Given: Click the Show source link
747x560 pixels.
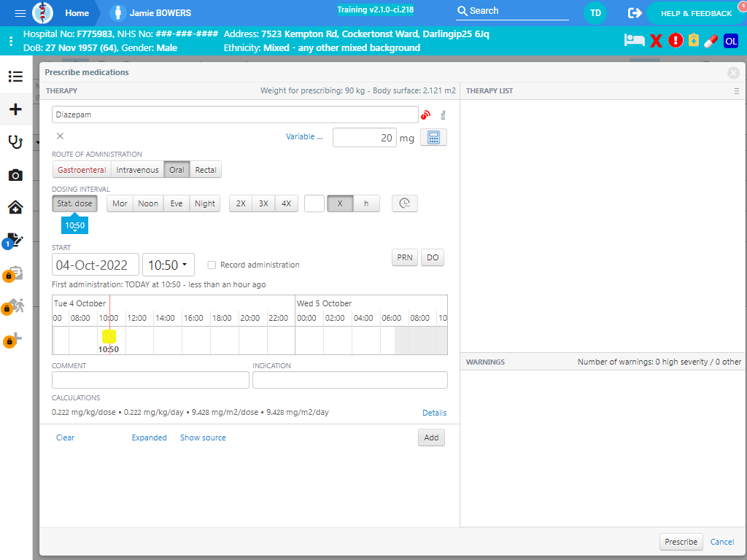Looking at the screenshot, I should click(x=203, y=437).
